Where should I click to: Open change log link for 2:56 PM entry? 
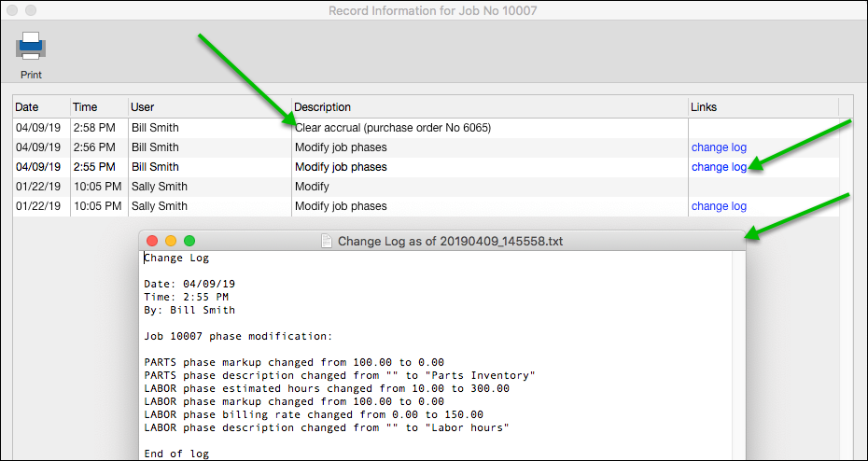coord(719,147)
